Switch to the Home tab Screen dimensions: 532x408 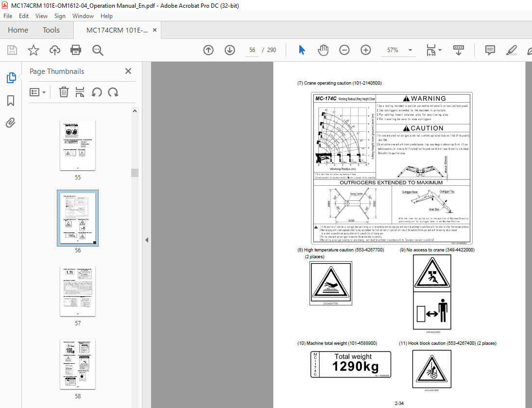(18, 30)
